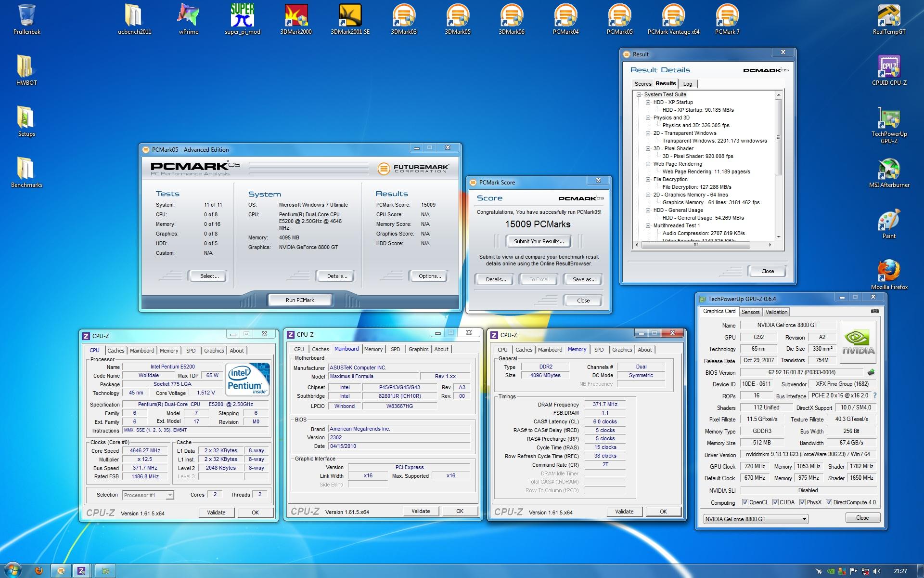Collapse the File Decryption node
The width and height of the screenshot is (924, 578).
tap(648, 180)
